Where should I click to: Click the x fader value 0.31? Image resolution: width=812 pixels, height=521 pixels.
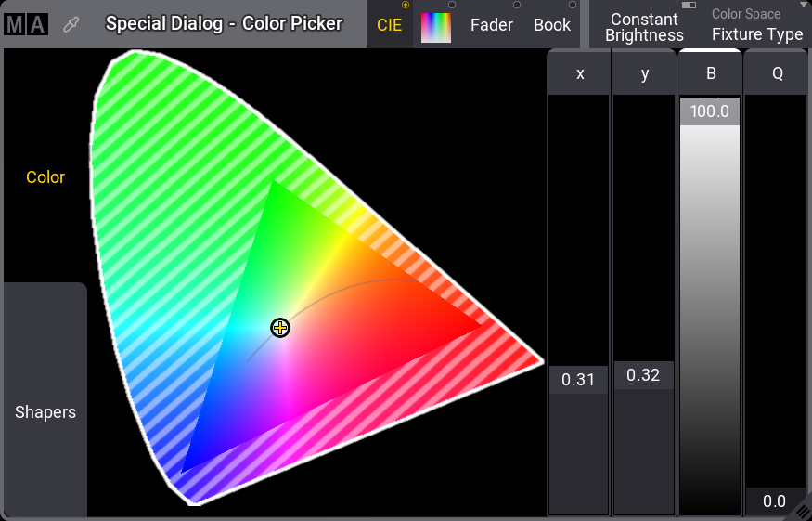(578, 380)
